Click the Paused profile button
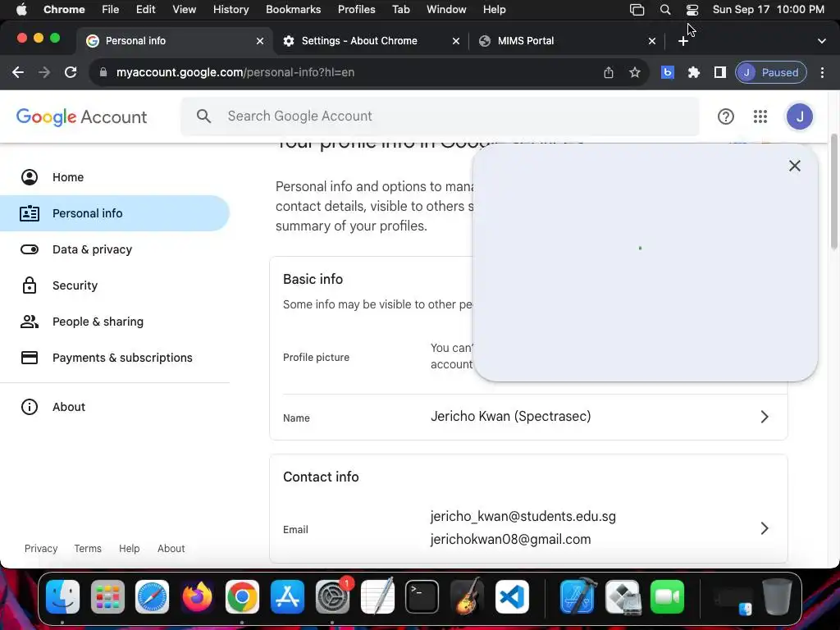The height and width of the screenshot is (630, 840). point(771,72)
